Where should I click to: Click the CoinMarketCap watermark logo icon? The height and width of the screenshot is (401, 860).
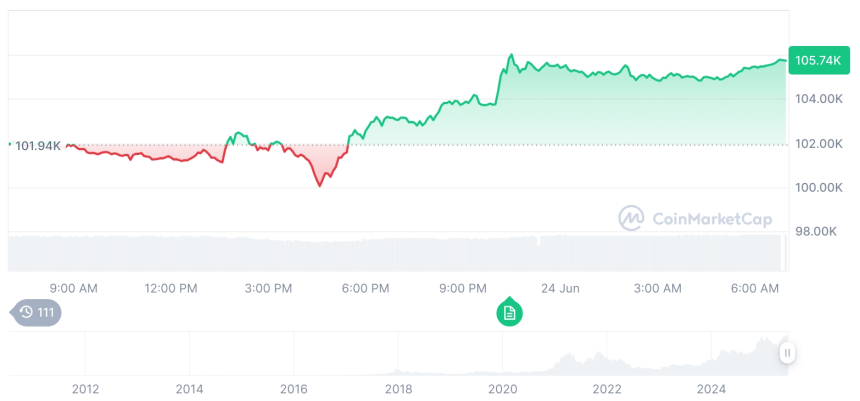pos(631,218)
